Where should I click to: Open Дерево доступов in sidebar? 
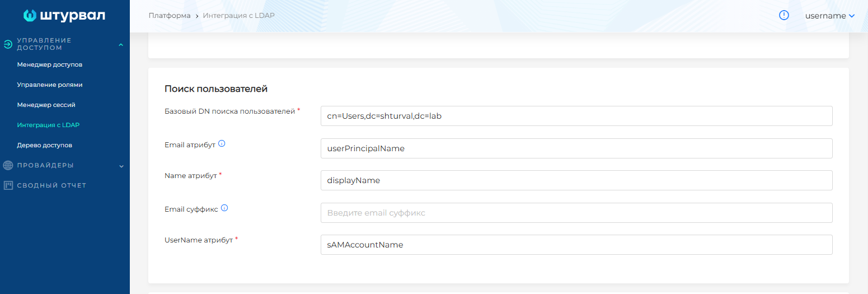[x=45, y=145]
